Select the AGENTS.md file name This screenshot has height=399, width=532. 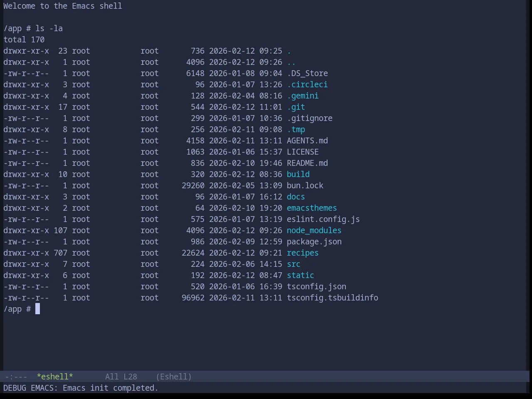[307, 140]
